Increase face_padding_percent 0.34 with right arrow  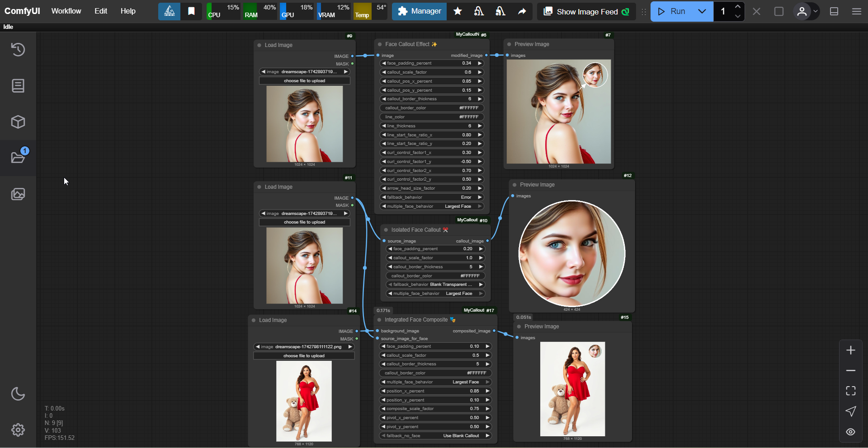click(x=480, y=63)
